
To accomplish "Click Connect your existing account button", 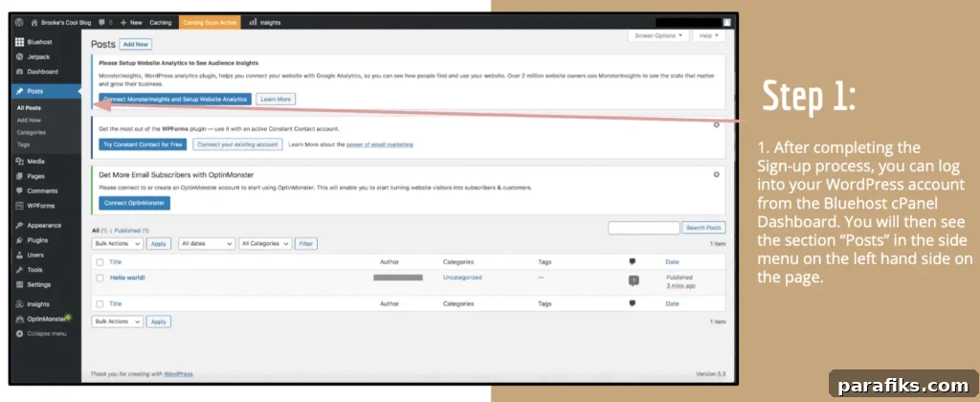I will pyautogui.click(x=237, y=145).
